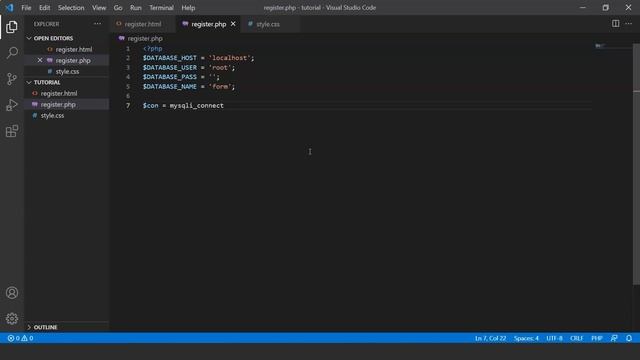Viewport: 640px width, 360px height.
Task: Open Manage settings gear icon
Action: (x=12, y=318)
